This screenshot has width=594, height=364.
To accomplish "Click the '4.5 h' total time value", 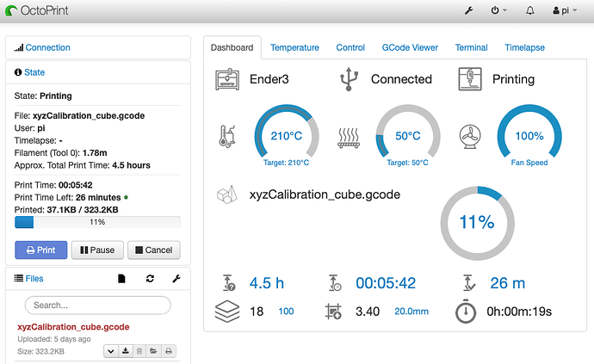I will 267,283.
